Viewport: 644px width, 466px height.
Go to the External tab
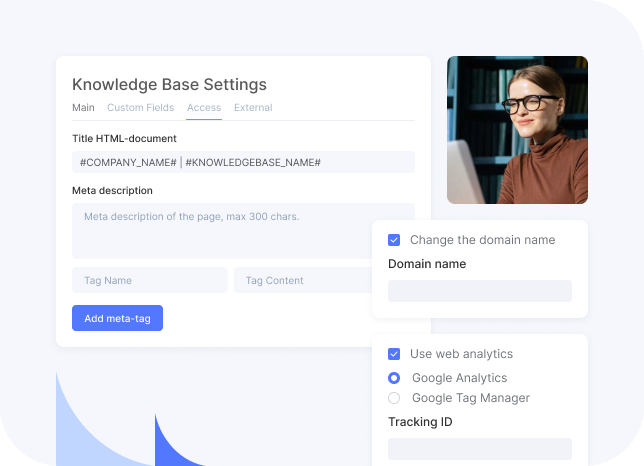(x=253, y=108)
